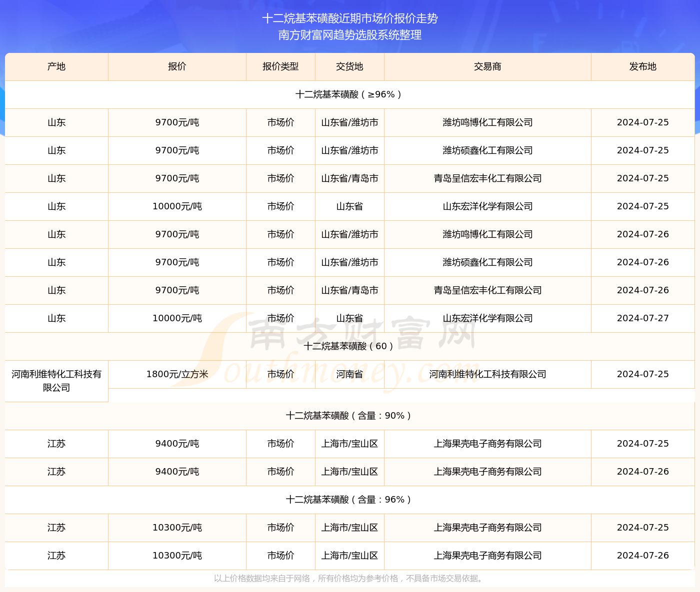Click 9700元/吨 in the 潍坊硕鑫化工 2024-07-26 row
Screen dimensions: 700x592
[177, 262]
